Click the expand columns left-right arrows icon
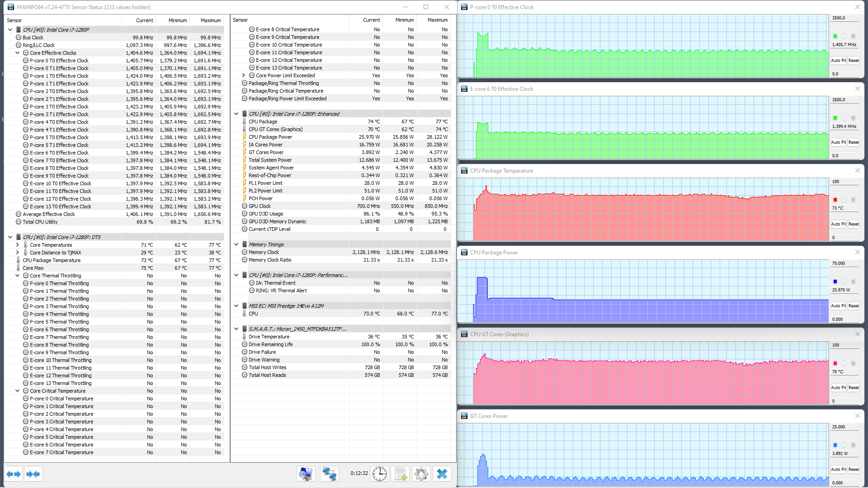This screenshot has height=488, width=868. click(x=14, y=474)
